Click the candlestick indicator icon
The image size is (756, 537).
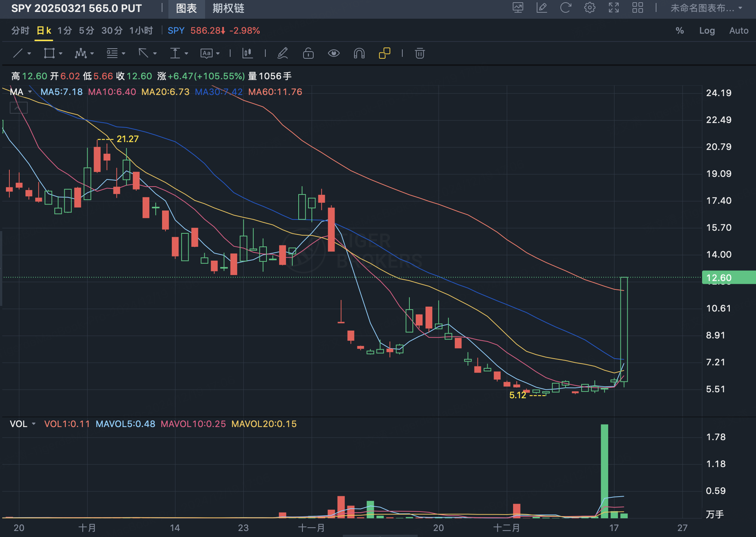pos(247,53)
